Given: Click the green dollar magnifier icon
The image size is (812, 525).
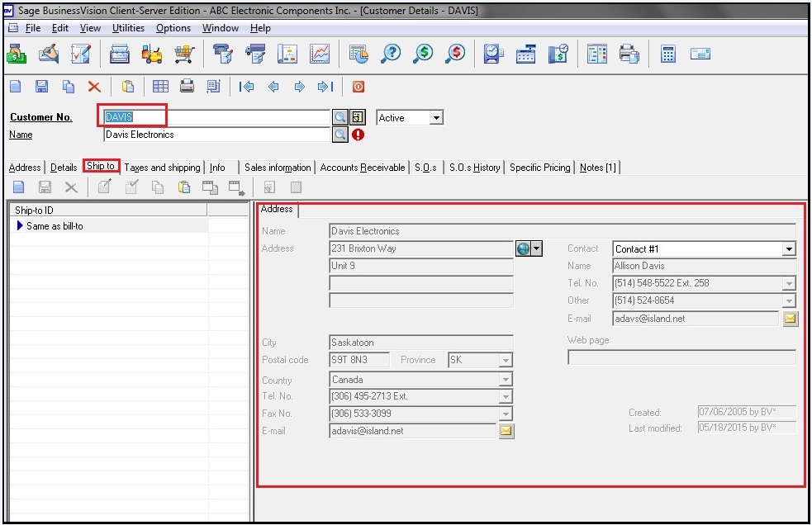Looking at the screenshot, I should click(423, 54).
